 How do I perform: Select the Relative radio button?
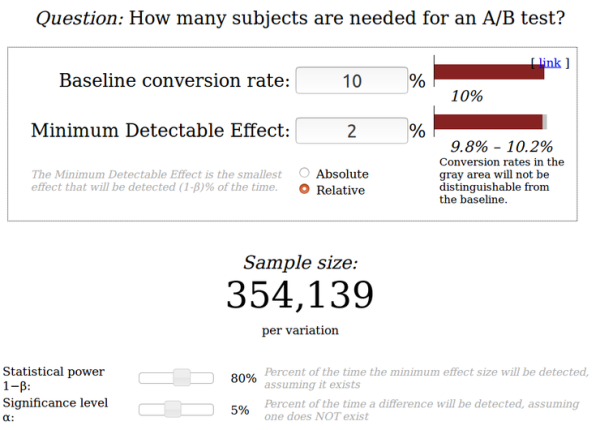(x=305, y=190)
